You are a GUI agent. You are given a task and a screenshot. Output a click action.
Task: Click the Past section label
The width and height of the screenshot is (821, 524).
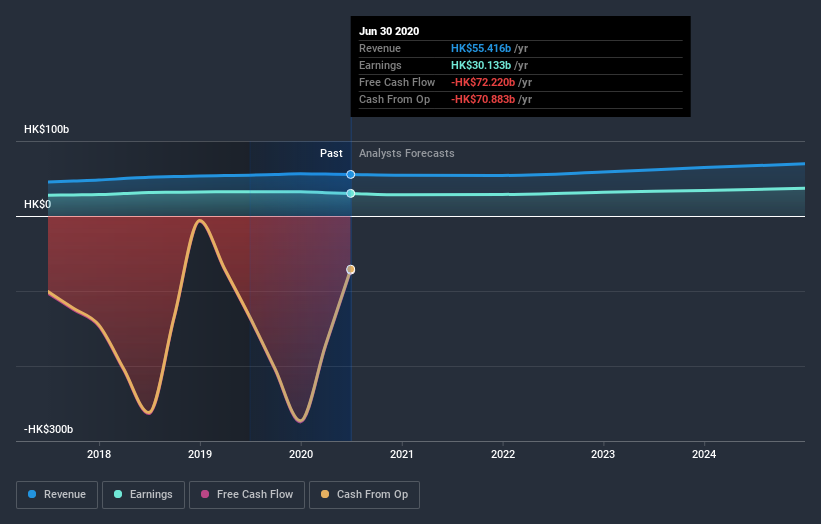331,153
